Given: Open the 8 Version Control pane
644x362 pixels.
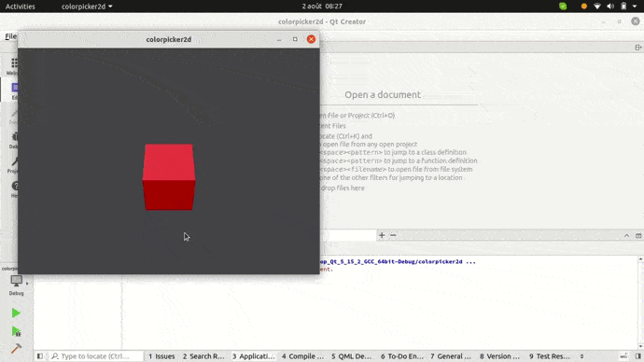Looking at the screenshot, I should tap(499, 356).
